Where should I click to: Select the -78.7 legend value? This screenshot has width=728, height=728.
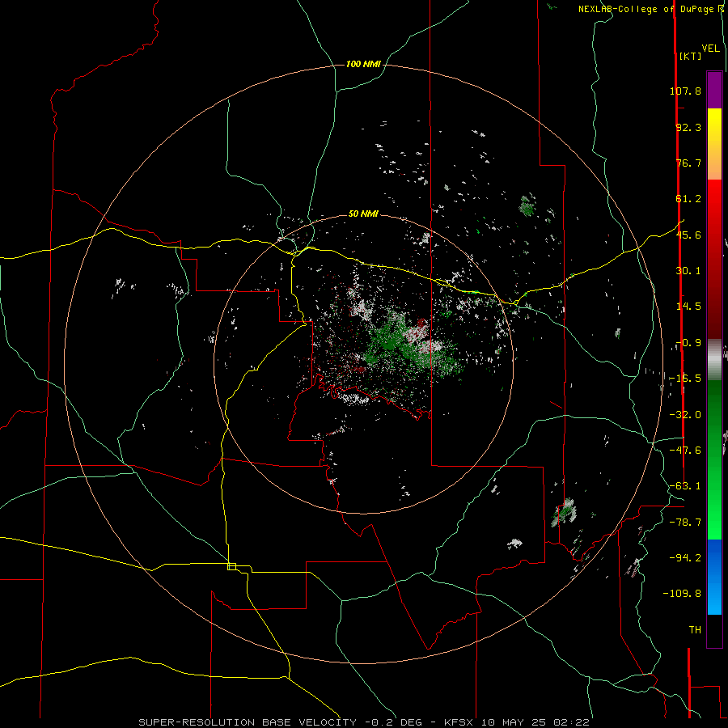click(685, 523)
